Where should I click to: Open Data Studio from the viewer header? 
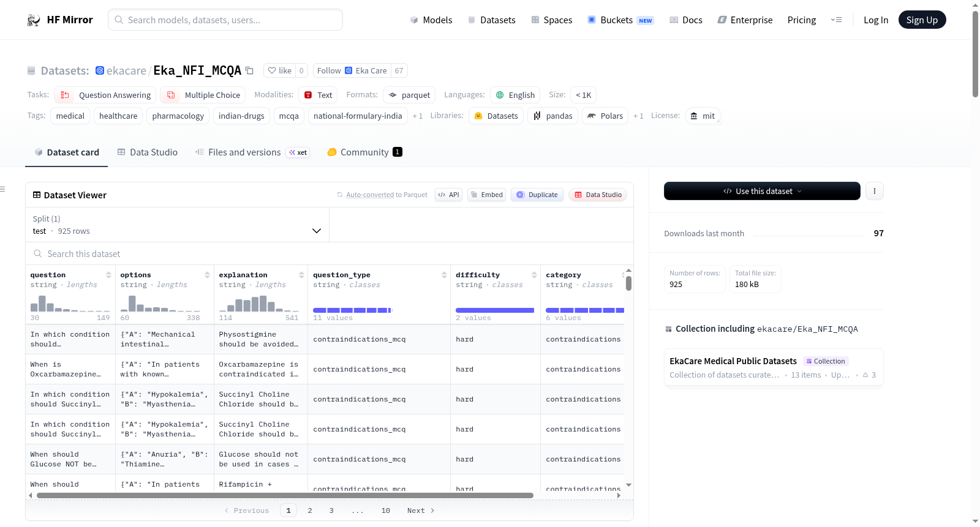pos(598,195)
